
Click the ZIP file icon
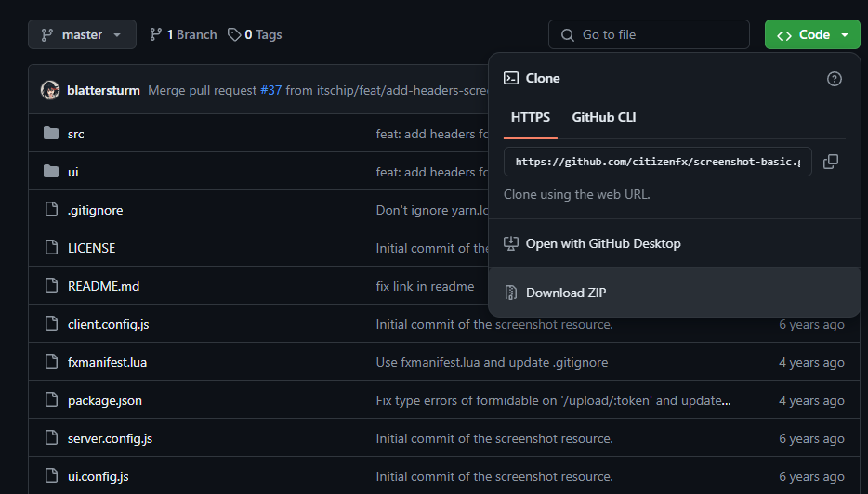[x=511, y=292]
